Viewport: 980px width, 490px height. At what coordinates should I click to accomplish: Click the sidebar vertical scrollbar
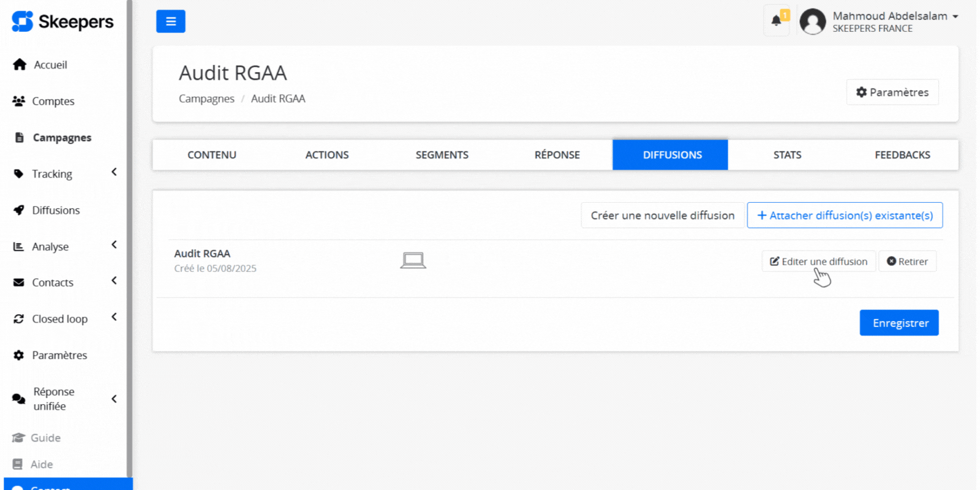click(x=129, y=245)
